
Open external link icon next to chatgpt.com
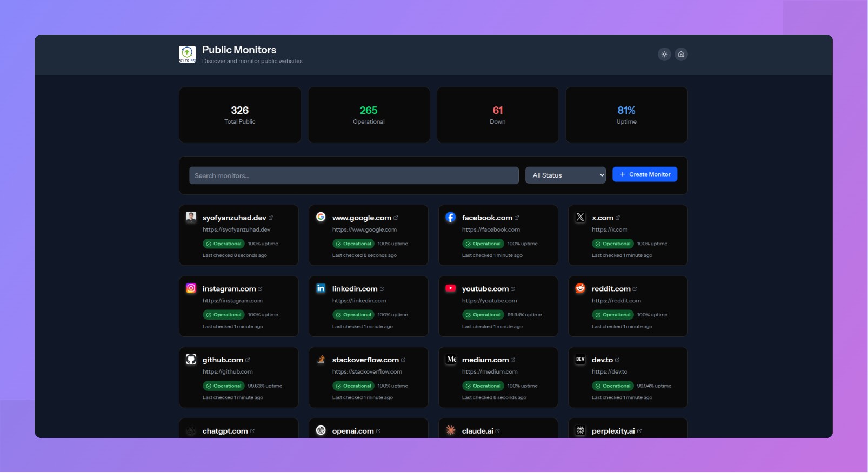pyautogui.click(x=252, y=431)
